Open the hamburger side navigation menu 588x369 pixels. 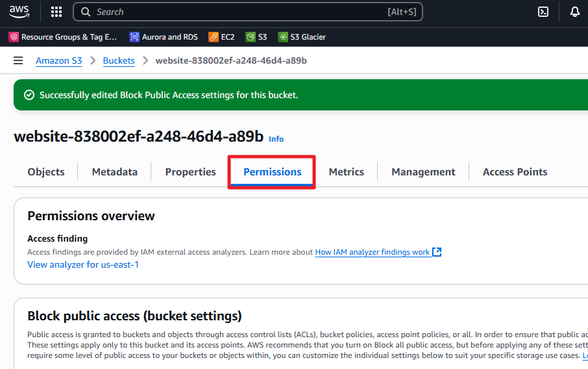point(18,60)
